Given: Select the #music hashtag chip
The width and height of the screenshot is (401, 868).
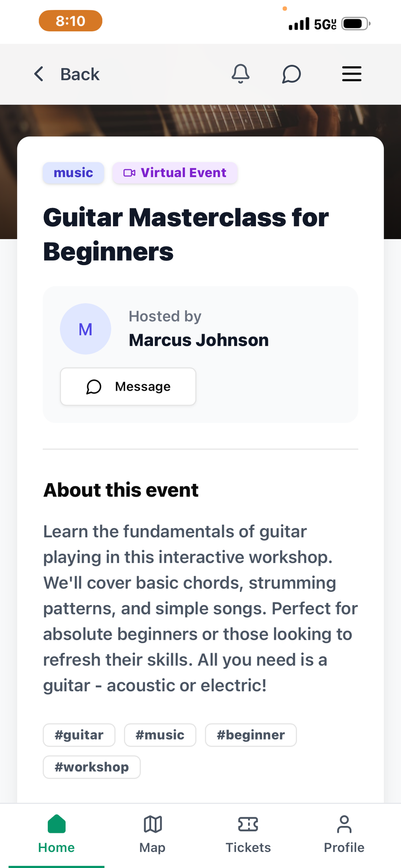Looking at the screenshot, I should (160, 735).
